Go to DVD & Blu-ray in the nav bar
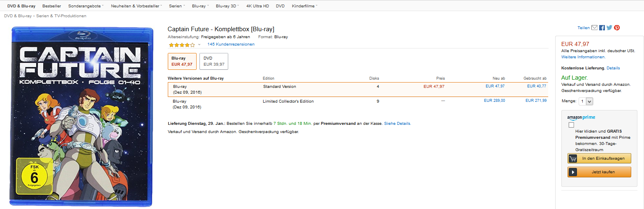Viewport: 644px width, 209px height. point(21,6)
